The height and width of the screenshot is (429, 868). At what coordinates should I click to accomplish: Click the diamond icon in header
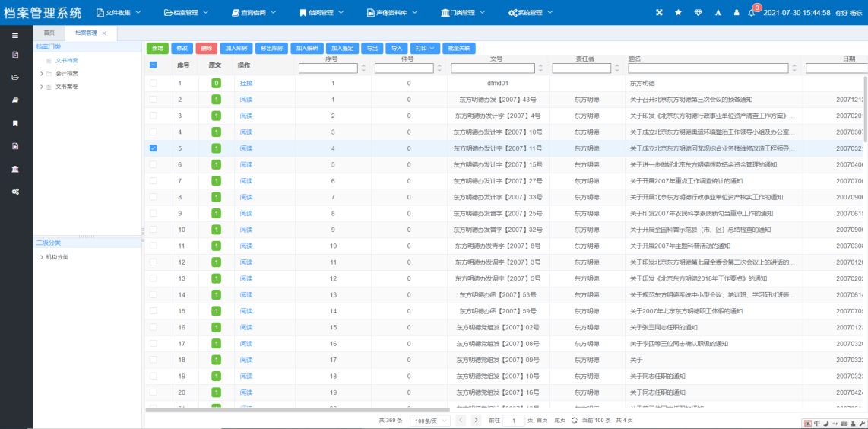pyautogui.click(x=698, y=13)
